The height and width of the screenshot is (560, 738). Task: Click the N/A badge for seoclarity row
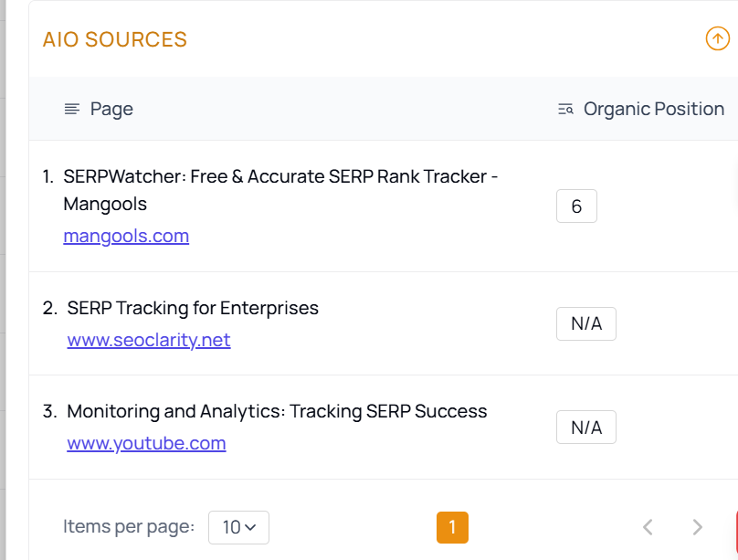tap(586, 323)
